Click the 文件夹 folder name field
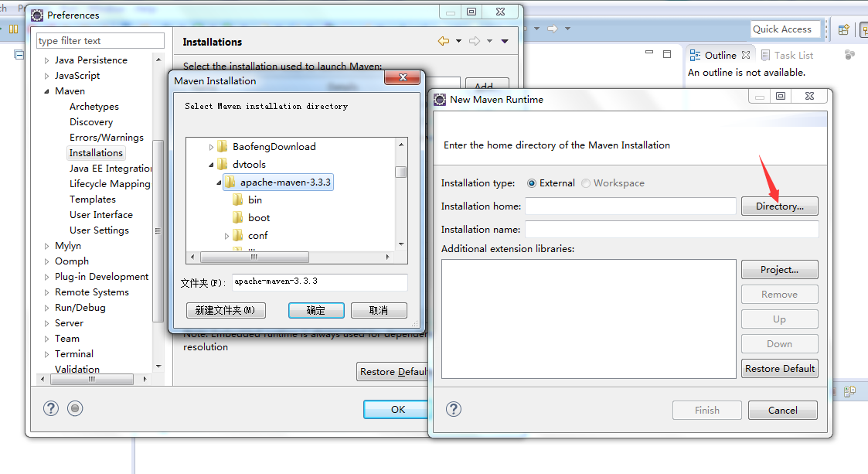This screenshot has height=474, width=868. (320, 282)
